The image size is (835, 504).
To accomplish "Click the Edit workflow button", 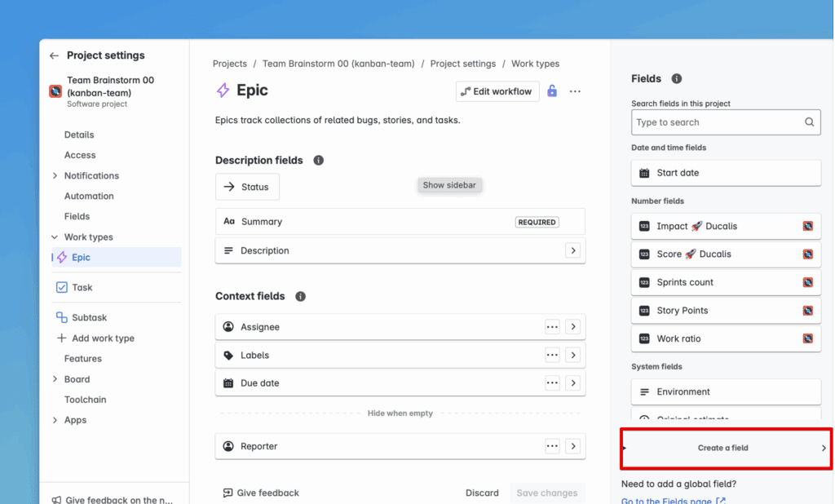I will click(x=497, y=91).
